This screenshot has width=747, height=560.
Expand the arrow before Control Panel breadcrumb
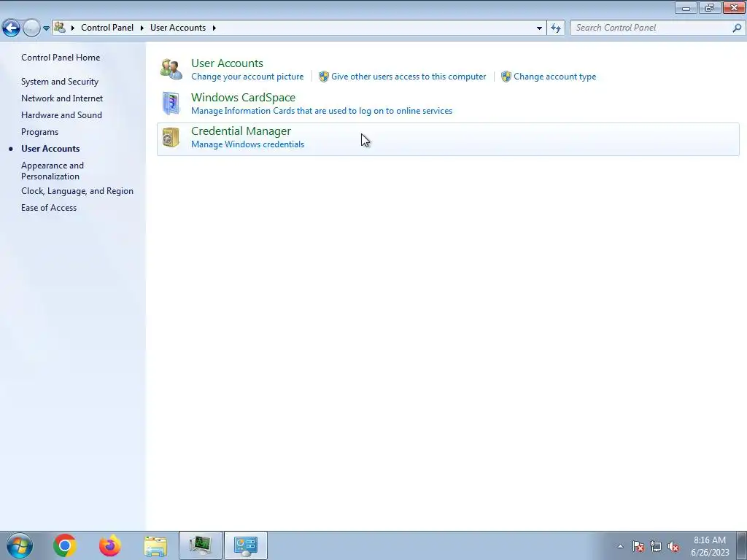[x=73, y=28]
